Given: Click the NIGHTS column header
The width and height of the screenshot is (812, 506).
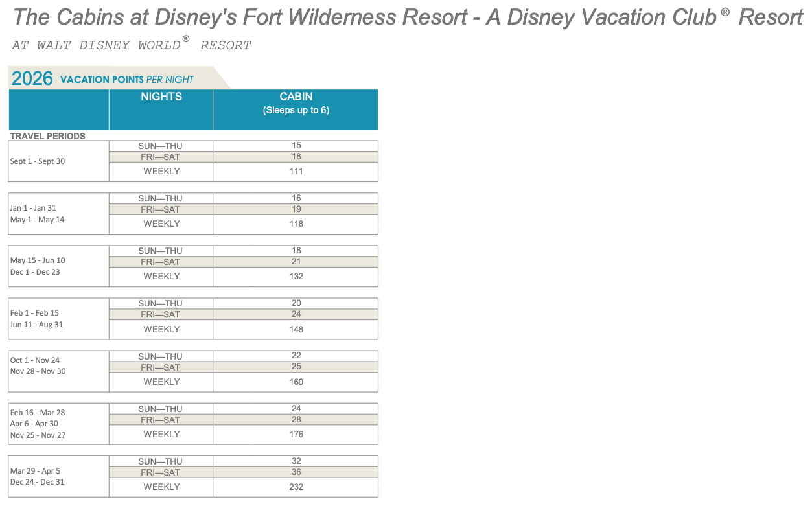Looking at the screenshot, I should 161,97.
